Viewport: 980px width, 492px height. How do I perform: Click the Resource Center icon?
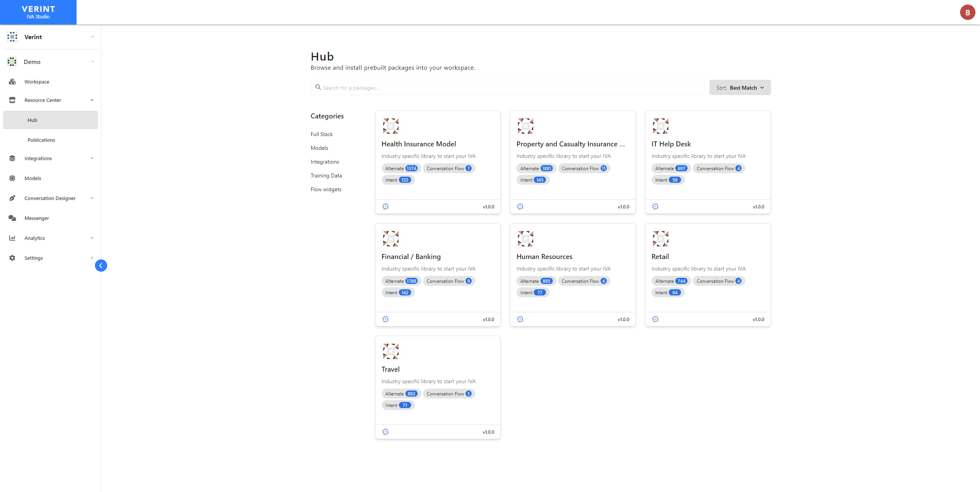pyautogui.click(x=12, y=100)
